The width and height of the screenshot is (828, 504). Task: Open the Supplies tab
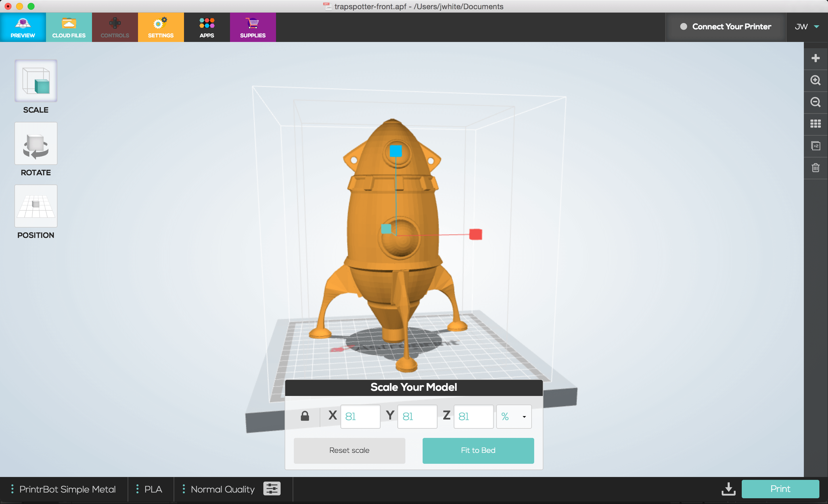pyautogui.click(x=253, y=27)
